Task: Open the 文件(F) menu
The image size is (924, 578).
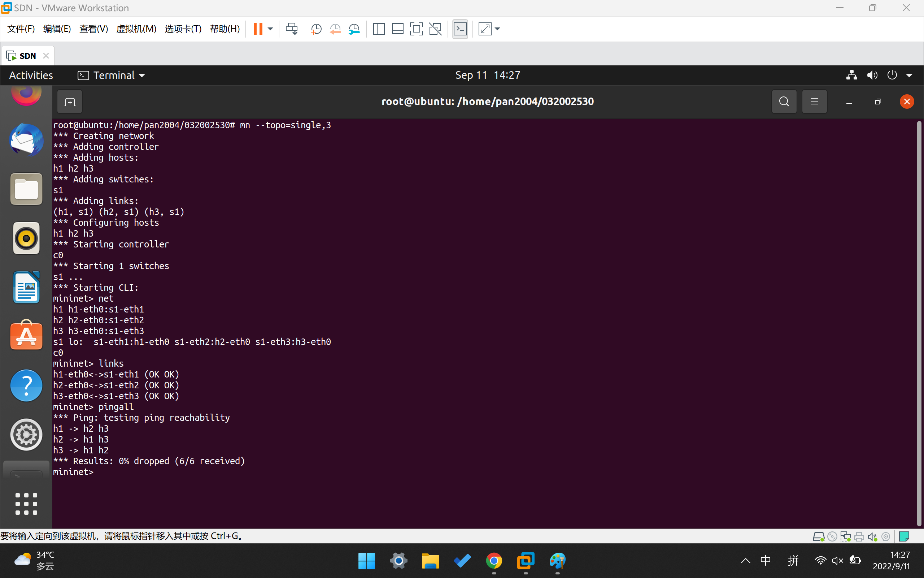Action: pyautogui.click(x=21, y=29)
